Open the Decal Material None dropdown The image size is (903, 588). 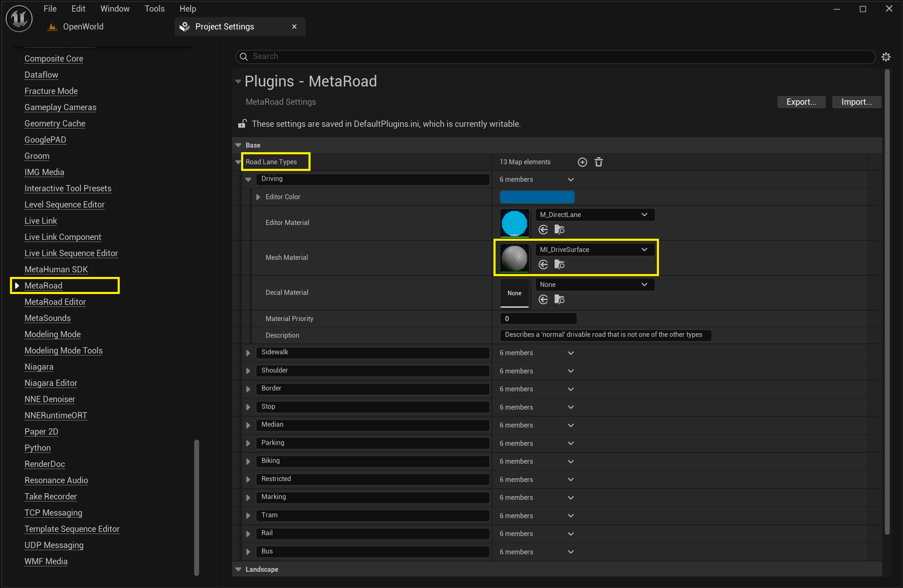595,284
